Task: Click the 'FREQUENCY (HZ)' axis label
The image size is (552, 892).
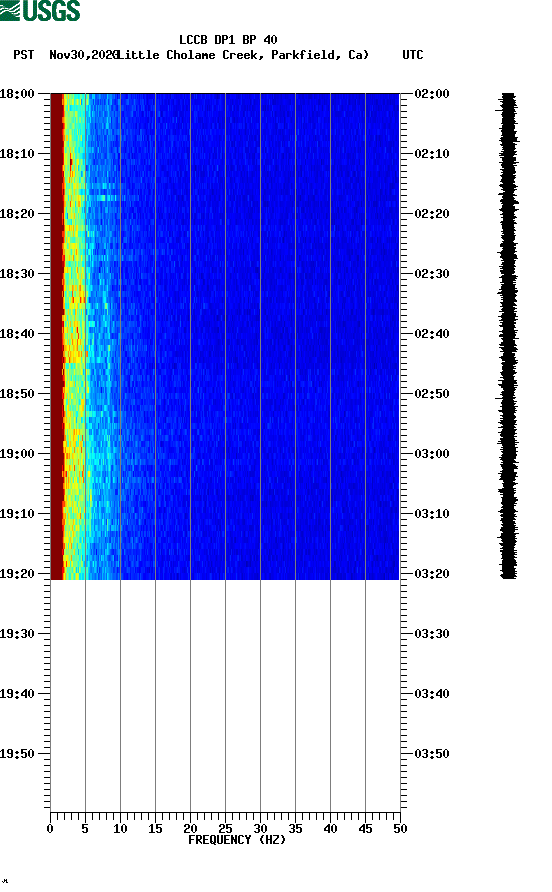Action: 237,840
